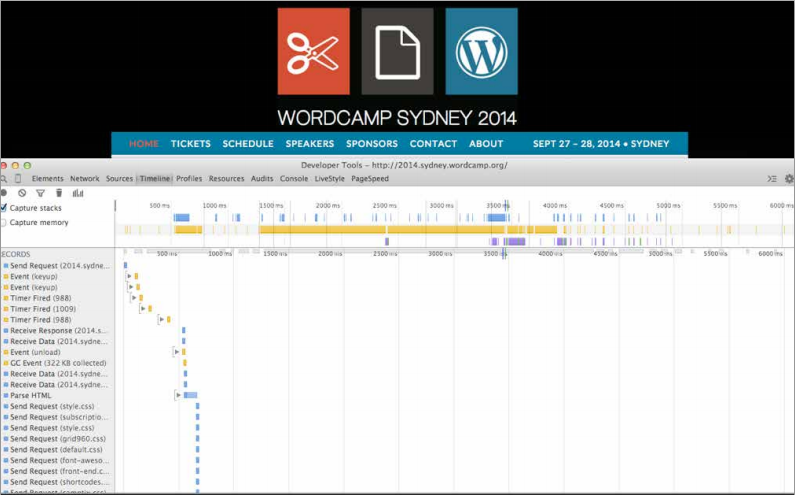Open DevTools search magnifier
This screenshot has height=495, width=795.
click(4, 179)
